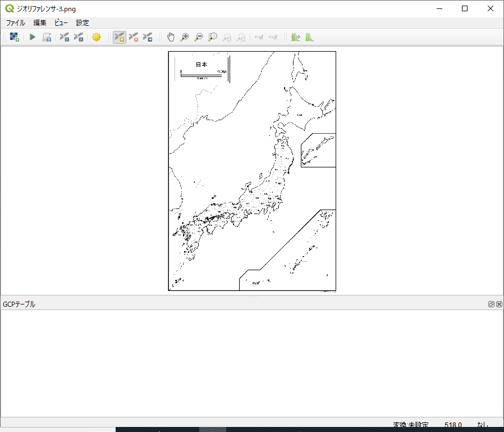This screenshot has height=432, width=504.
Task: Close the georeferencer window
Action: click(x=490, y=8)
